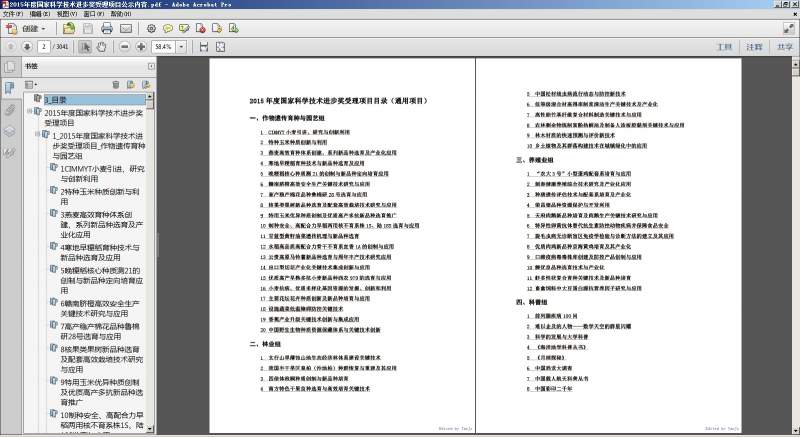Select bookmark 8核果类果树新品种选育
Viewport: 800px width, 437px height.
coord(102,359)
